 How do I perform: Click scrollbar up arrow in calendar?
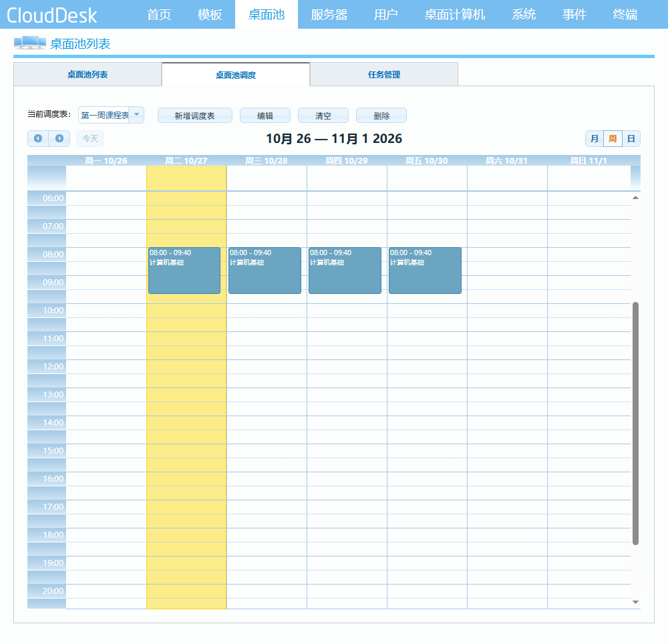click(x=636, y=198)
